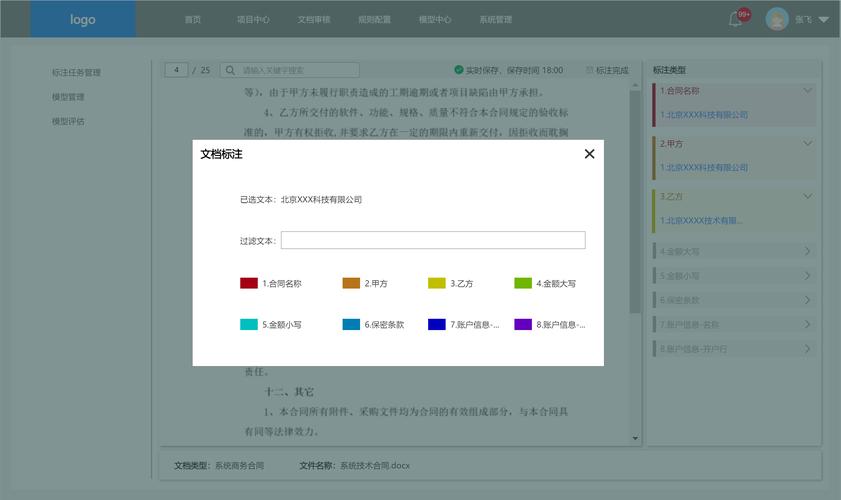841x500 pixels.
Task: Click the green 实时保存 check icon
Action: tap(459, 70)
